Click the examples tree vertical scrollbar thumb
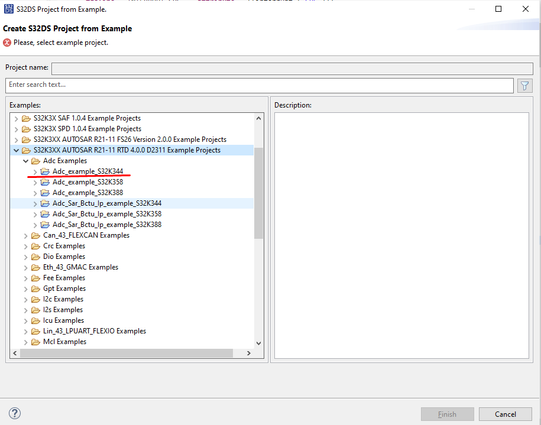 pos(258,192)
